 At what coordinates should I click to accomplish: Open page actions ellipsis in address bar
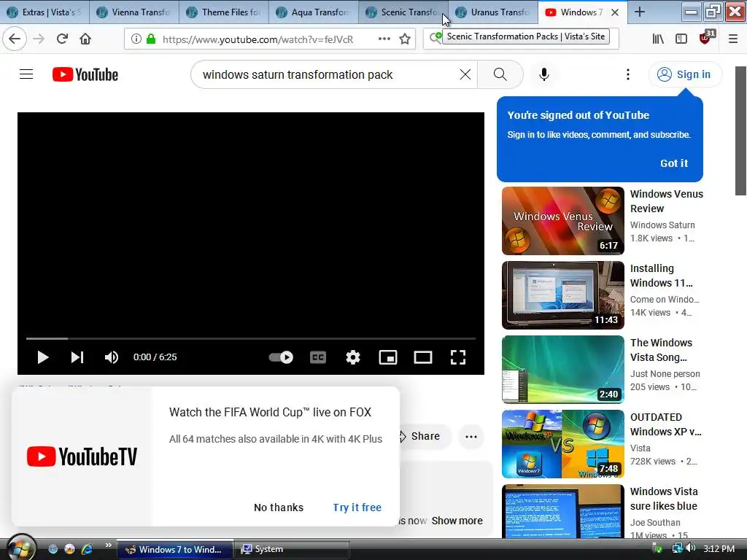tap(384, 39)
